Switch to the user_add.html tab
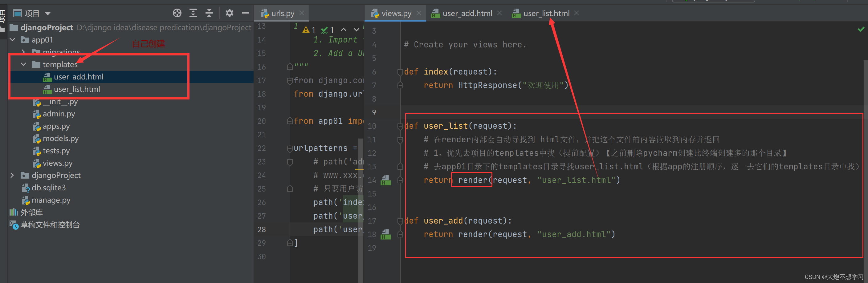The height and width of the screenshot is (283, 868). (467, 14)
